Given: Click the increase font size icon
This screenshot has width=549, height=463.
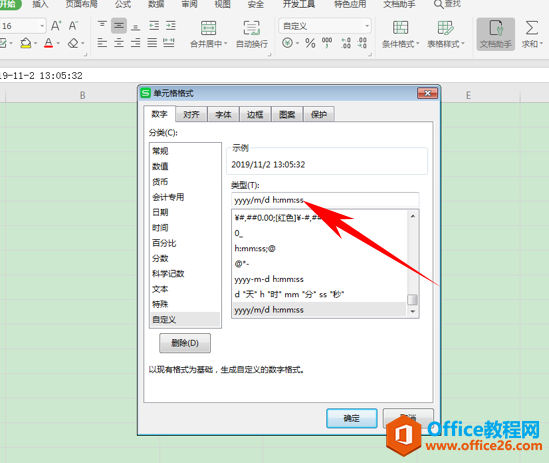Looking at the screenshot, I should (56, 26).
